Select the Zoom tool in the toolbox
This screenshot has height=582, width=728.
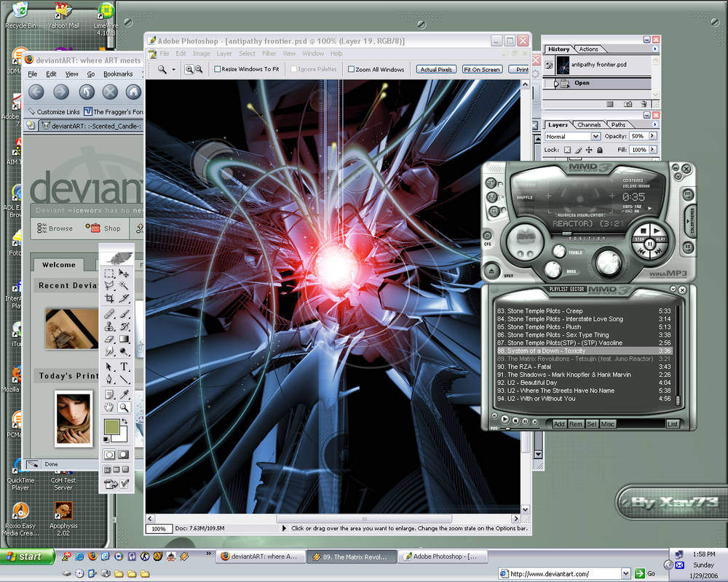pyautogui.click(x=124, y=407)
